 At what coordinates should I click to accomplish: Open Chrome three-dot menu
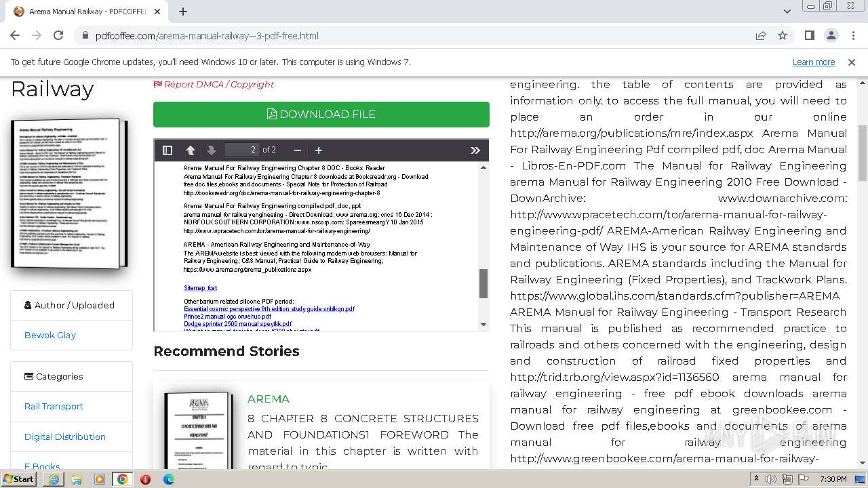click(852, 35)
